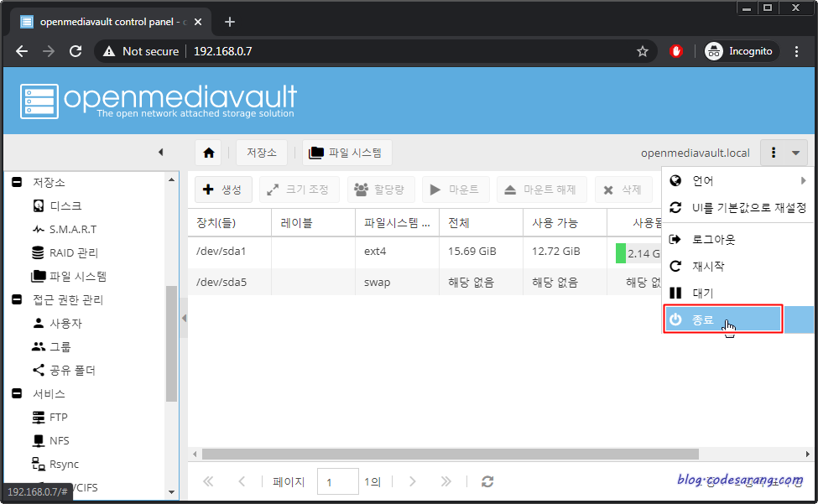Collapse the 저장소 tree section
The width and height of the screenshot is (818, 504).
pos(17,183)
